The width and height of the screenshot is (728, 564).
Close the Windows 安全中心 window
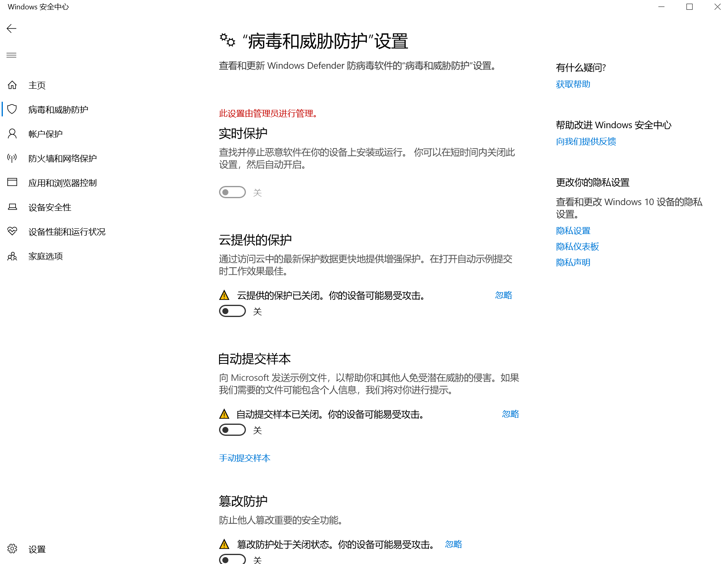point(717,7)
